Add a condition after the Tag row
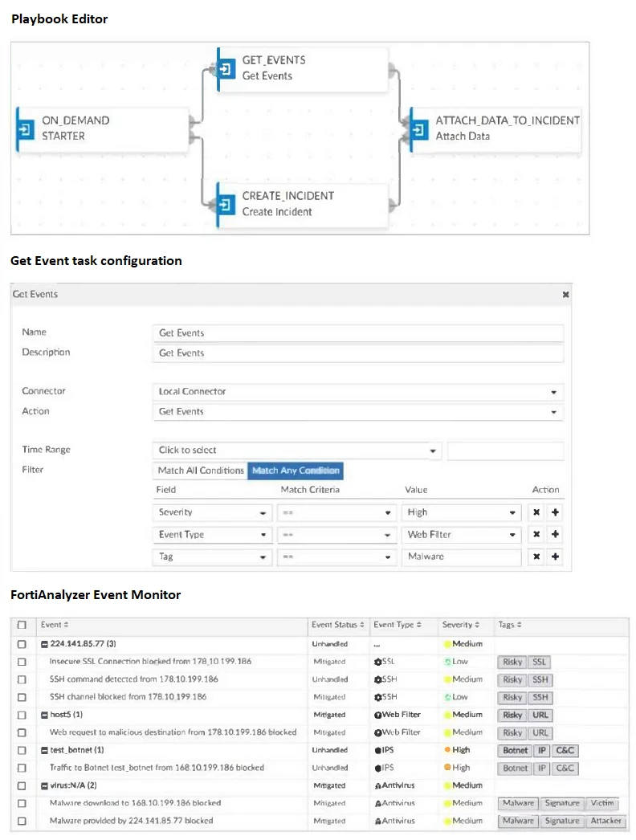636x840 pixels. [x=555, y=557]
